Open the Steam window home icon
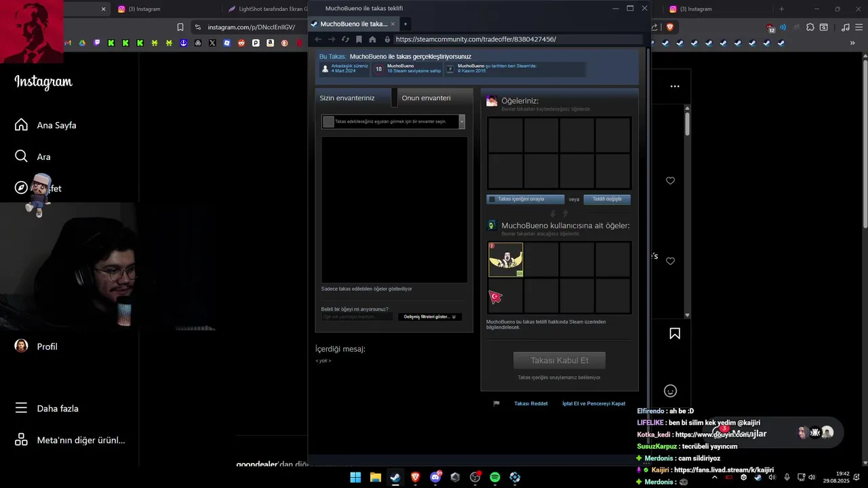 pyautogui.click(x=372, y=39)
